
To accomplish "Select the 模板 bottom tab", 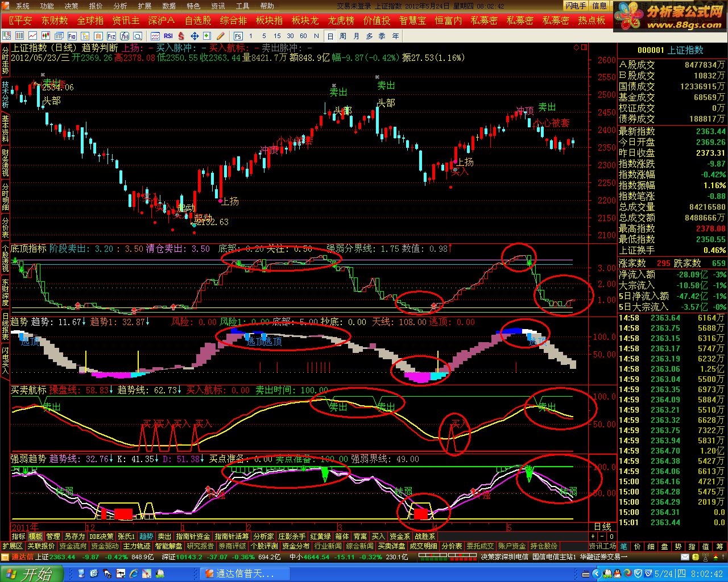I will [x=35, y=536].
